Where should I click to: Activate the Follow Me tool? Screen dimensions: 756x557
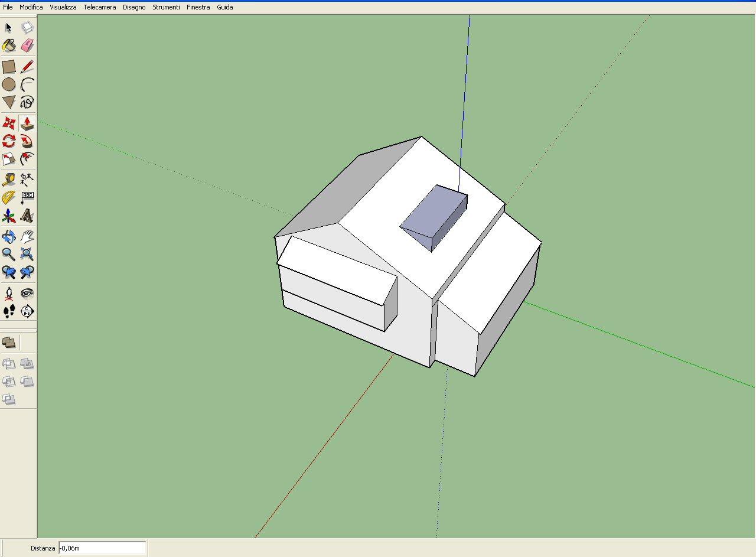(27, 141)
